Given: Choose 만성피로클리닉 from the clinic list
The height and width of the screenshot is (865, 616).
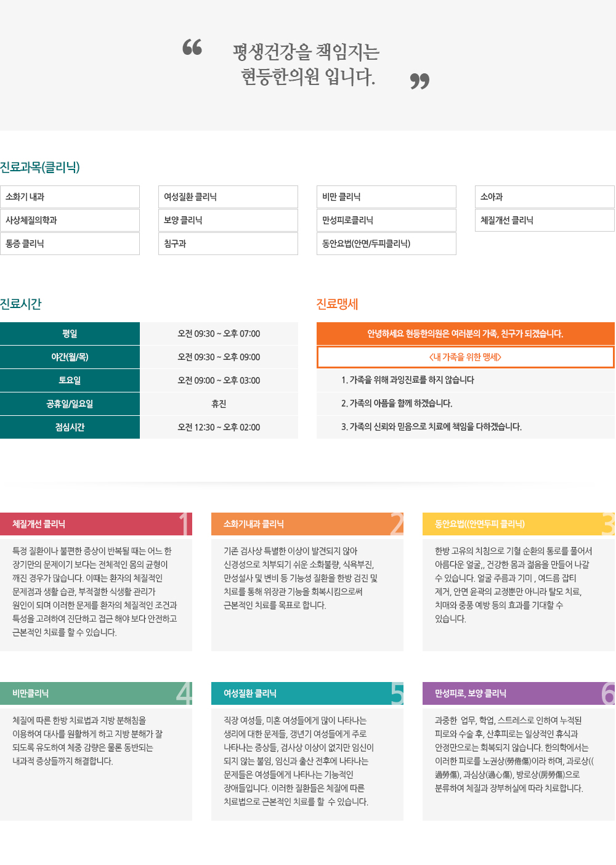Looking at the screenshot, I should tap(386, 221).
